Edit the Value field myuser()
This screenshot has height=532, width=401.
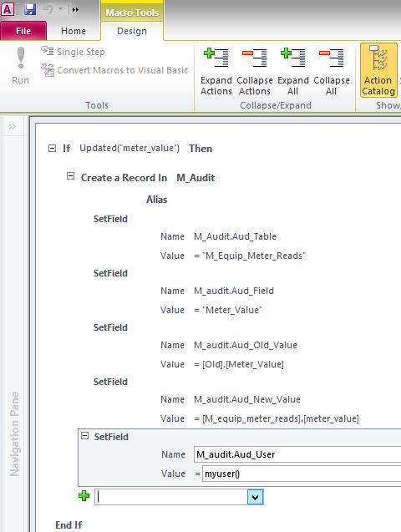pos(302,474)
